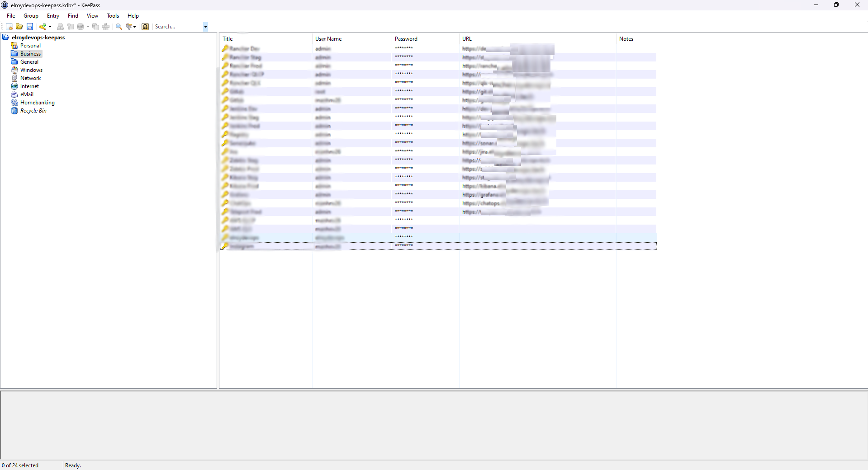868x470 pixels.
Task: Select the Personal group icon
Action: tap(14, 46)
